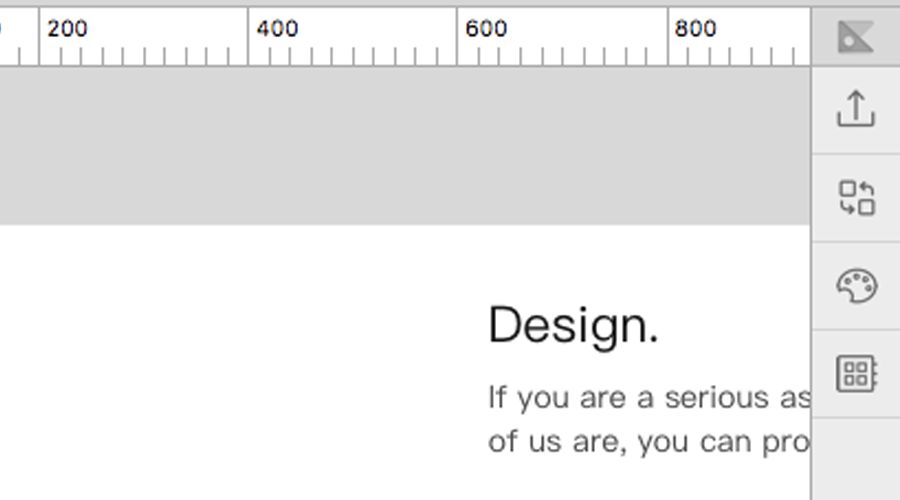Viewport: 900px width, 500px height.
Task: Select the line starting "If you are a serious"
Action: (x=649, y=397)
